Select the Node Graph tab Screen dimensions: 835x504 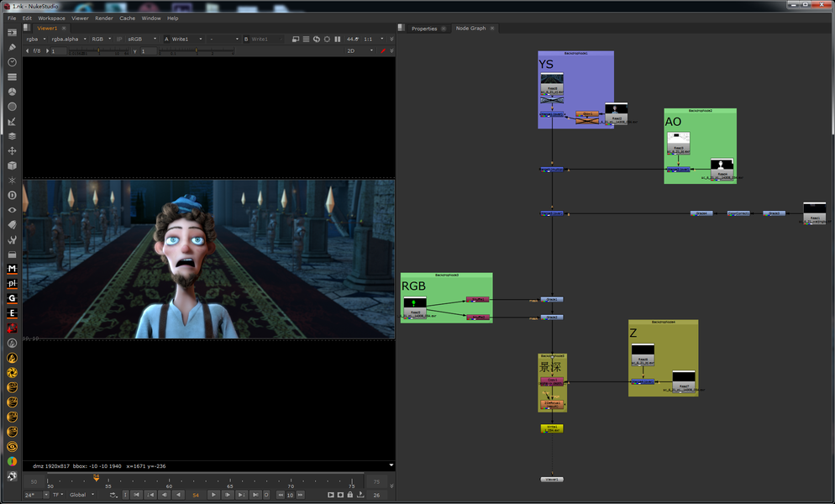pos(470,29)
